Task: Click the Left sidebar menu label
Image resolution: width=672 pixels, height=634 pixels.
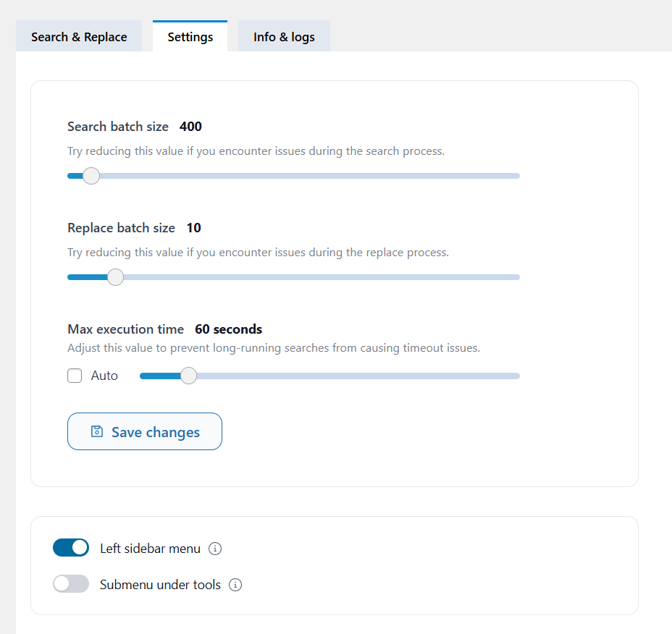Action: [x=150, y=548]
